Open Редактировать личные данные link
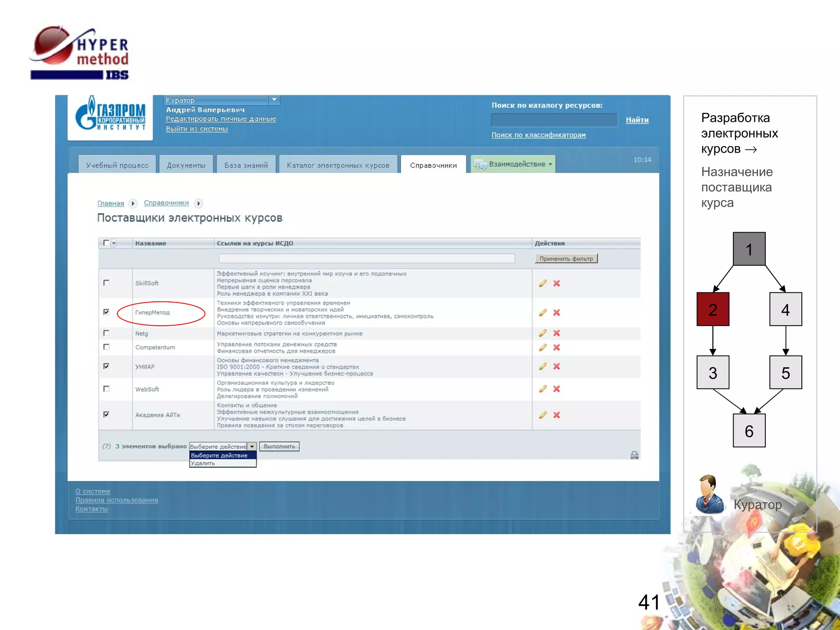 (x=221, y=119)
